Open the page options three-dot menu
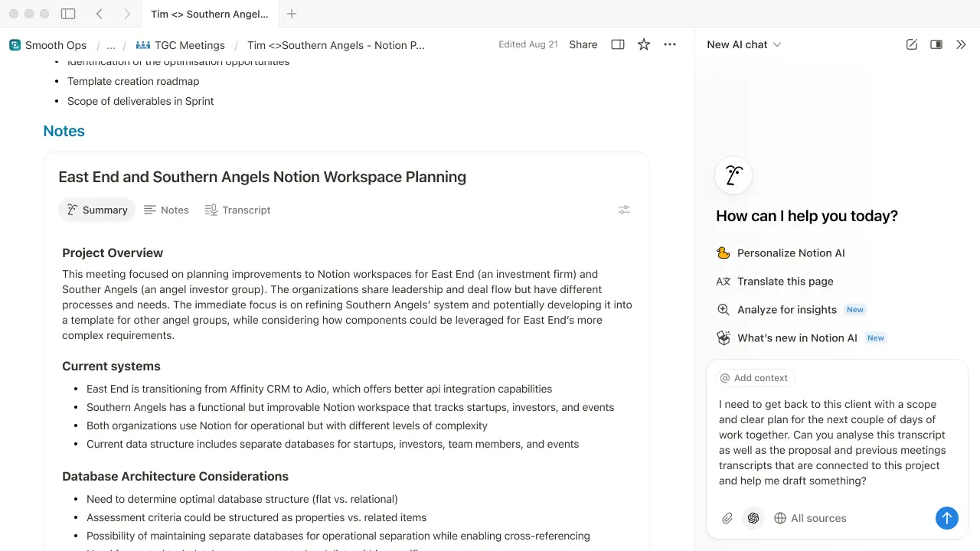This screenshot has height=551, width=980. click(x=670, y=44)
